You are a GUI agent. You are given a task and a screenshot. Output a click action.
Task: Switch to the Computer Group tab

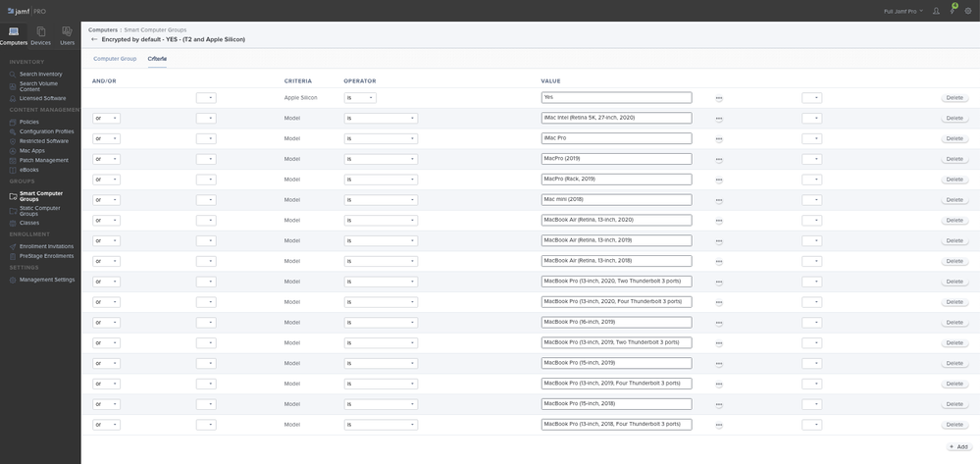(115, 59)
